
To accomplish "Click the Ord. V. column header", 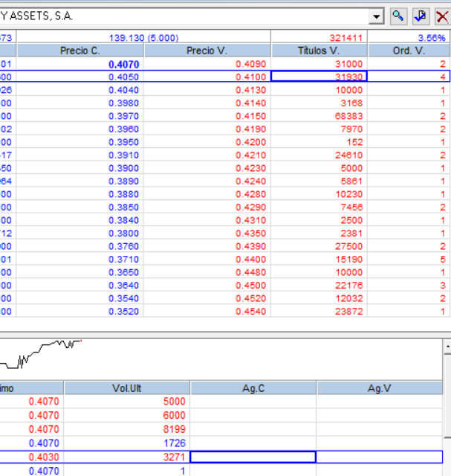I will [409, 51].
